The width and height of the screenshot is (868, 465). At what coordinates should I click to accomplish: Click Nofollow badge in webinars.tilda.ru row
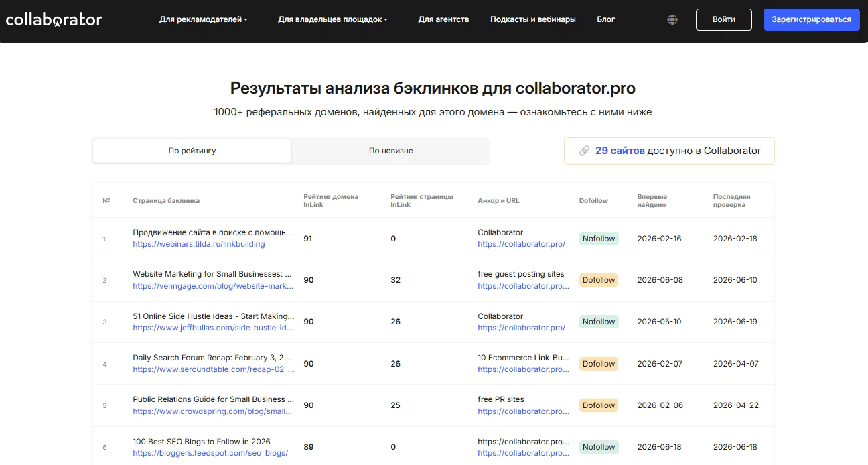pyautogui.click(x=599, y=239)
